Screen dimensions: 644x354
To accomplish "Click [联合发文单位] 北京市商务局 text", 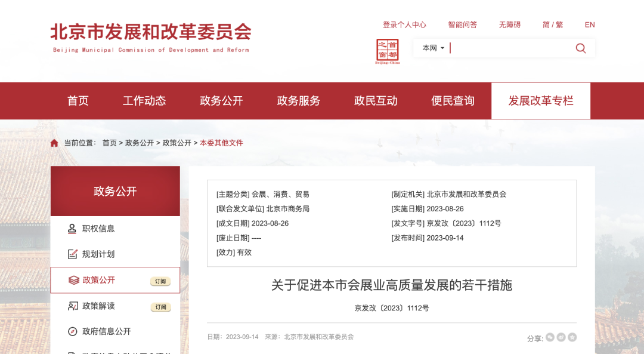I will 263,209.
